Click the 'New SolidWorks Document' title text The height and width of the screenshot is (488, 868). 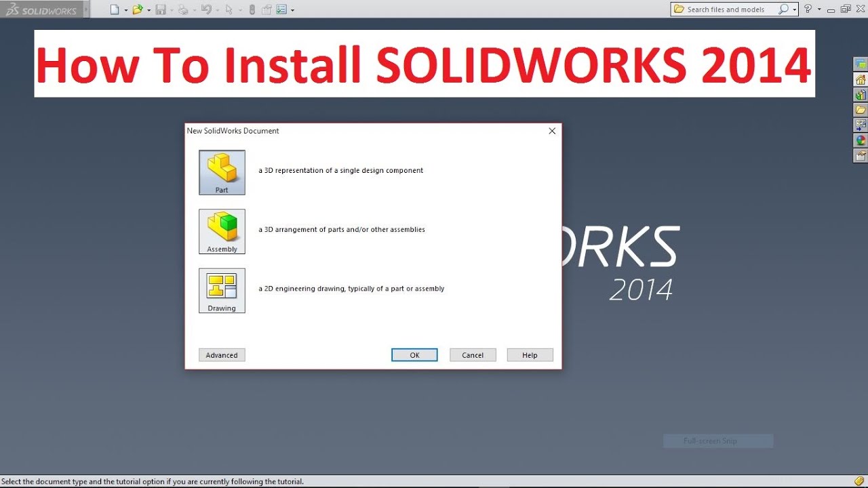pyautogui.click(x=233, y=131)
